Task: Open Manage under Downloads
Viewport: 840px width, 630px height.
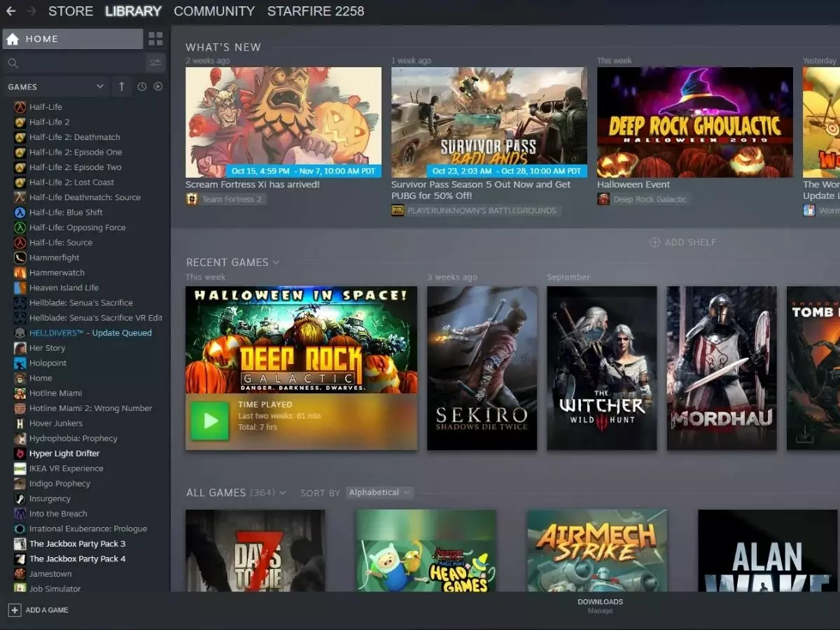Action: 601,610
